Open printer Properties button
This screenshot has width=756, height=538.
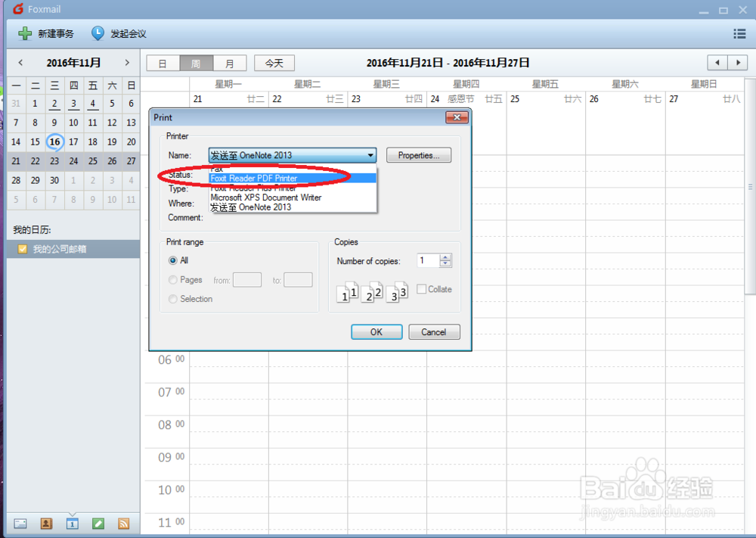419,155
